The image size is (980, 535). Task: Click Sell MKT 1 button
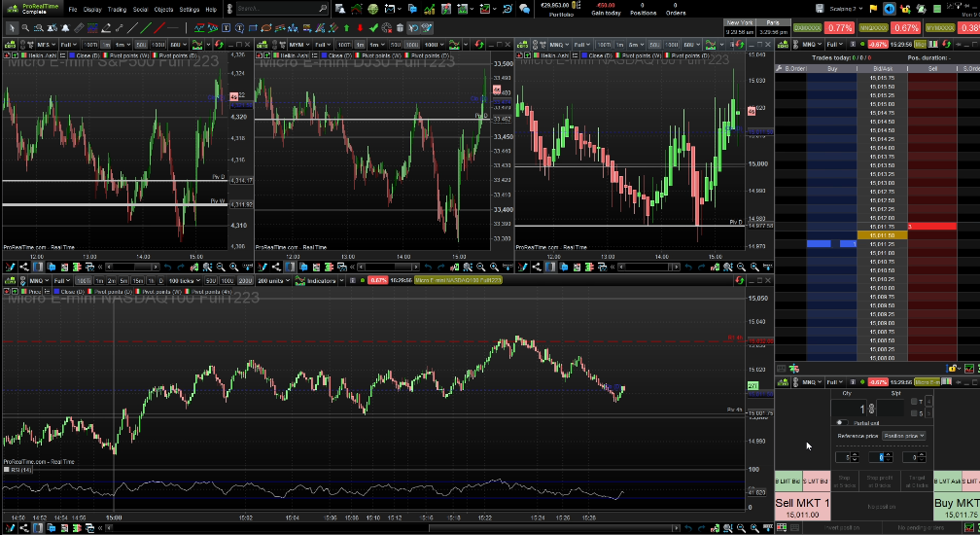pyautogui.click(x=802, y=506)
